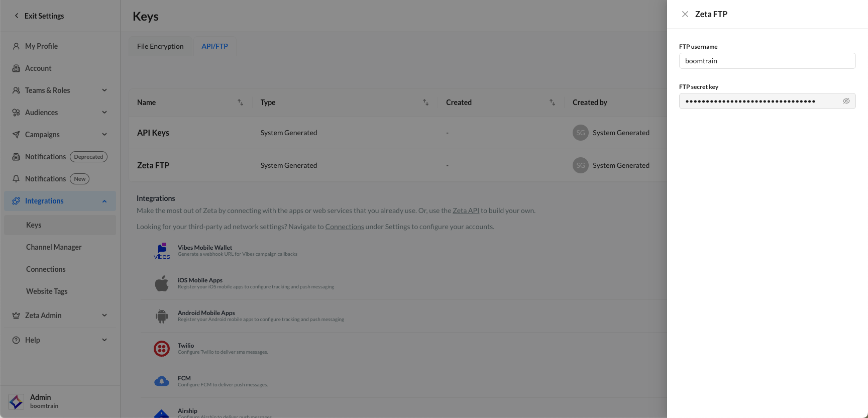Click the Android Mobile Apps robot icon
The height and width of the screenshot is (418, 868).
point(162,316)
